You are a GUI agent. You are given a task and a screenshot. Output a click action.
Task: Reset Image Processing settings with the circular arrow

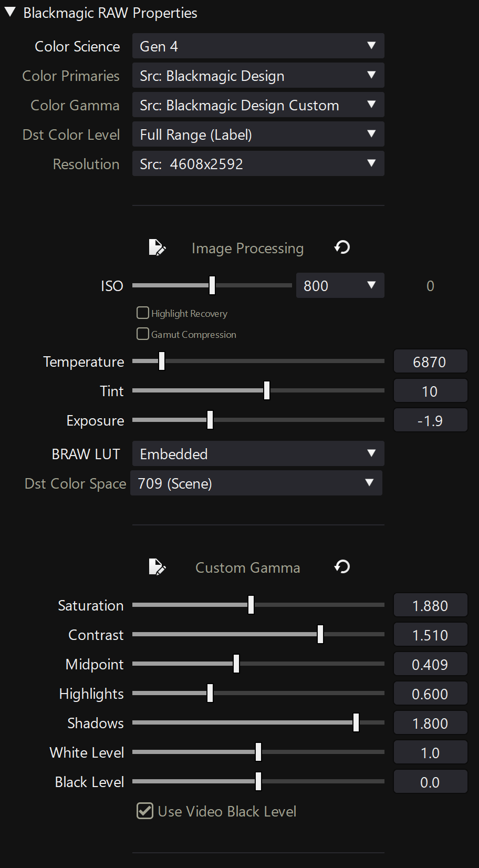click(x=342, y=247)
